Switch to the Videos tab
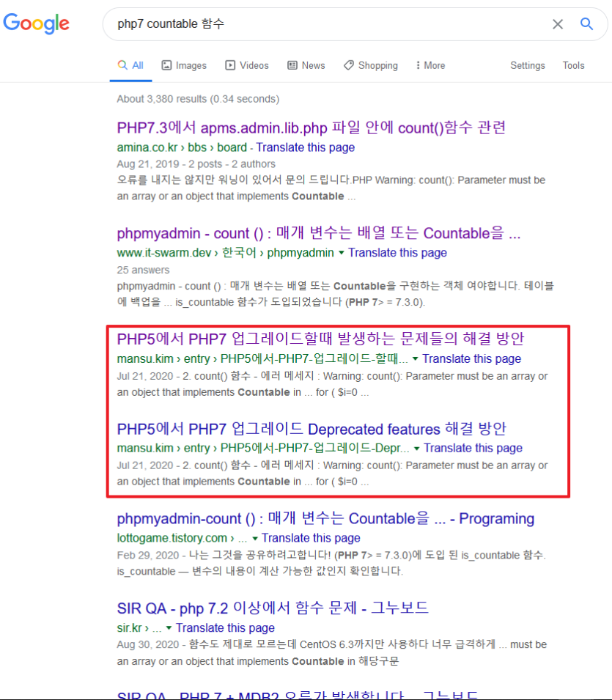 click(x=247, y=66)
